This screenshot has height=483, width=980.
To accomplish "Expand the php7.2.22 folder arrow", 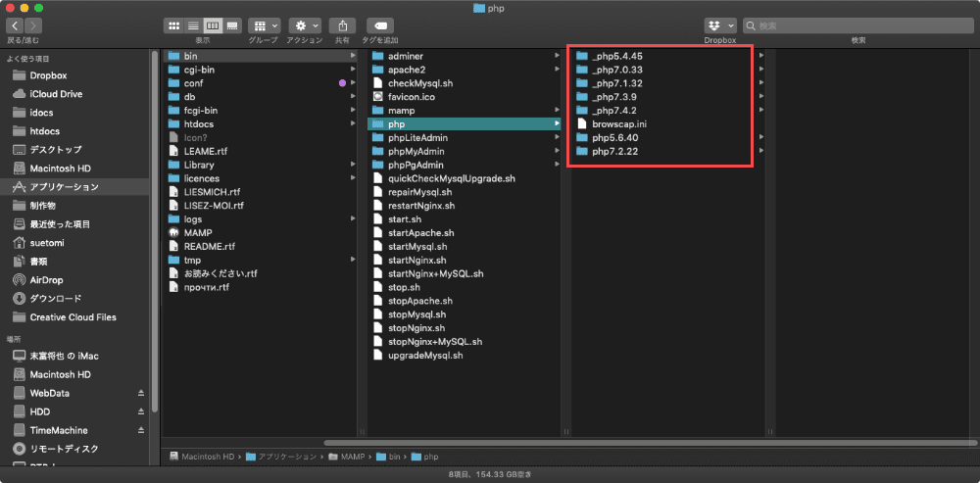I will 760,151.
